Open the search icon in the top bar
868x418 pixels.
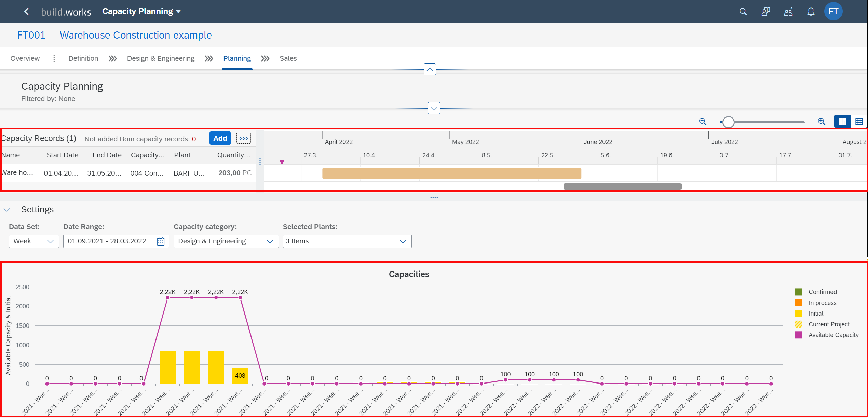tap(743, 11)
